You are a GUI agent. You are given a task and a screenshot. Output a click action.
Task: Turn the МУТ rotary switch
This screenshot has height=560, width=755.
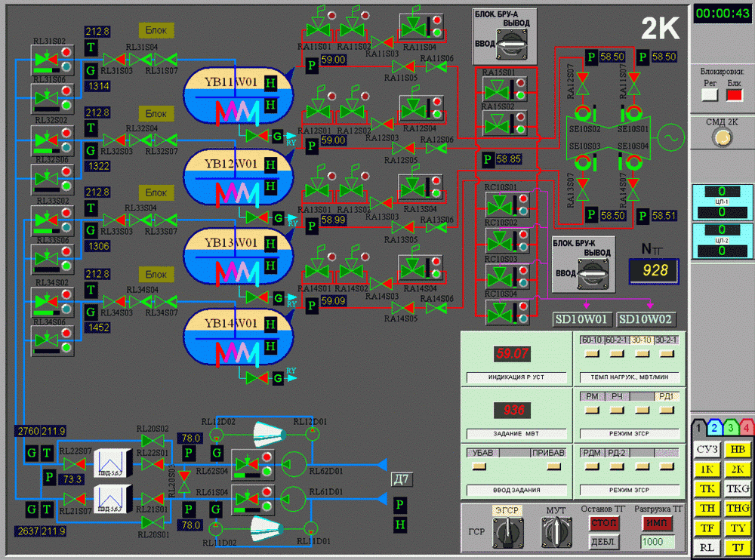click(x=556, y=531)
